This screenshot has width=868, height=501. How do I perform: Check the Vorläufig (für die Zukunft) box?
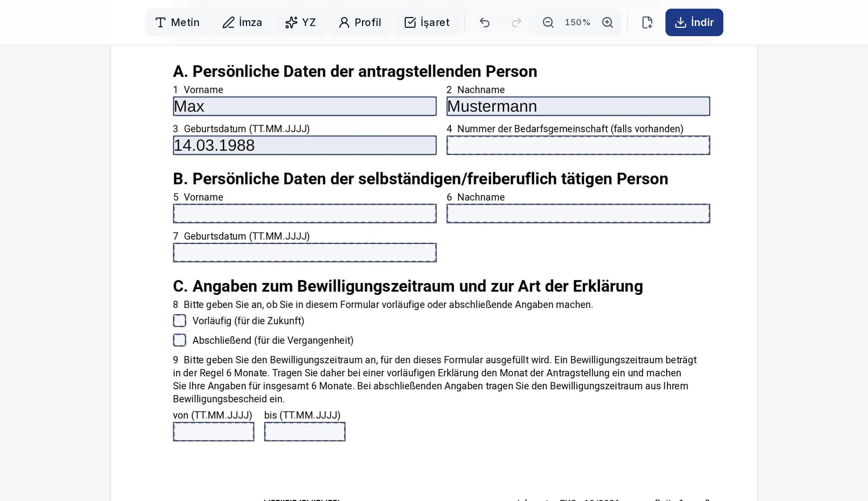(179, 321)
